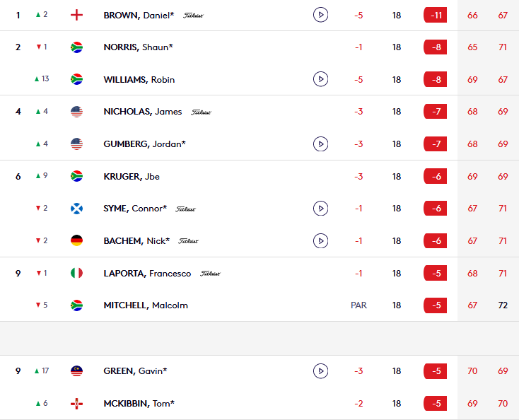This screenshot has height=420, width=519.
Task: Click the Italian flag beside Laporta
Action: click(x=76, y=273)
